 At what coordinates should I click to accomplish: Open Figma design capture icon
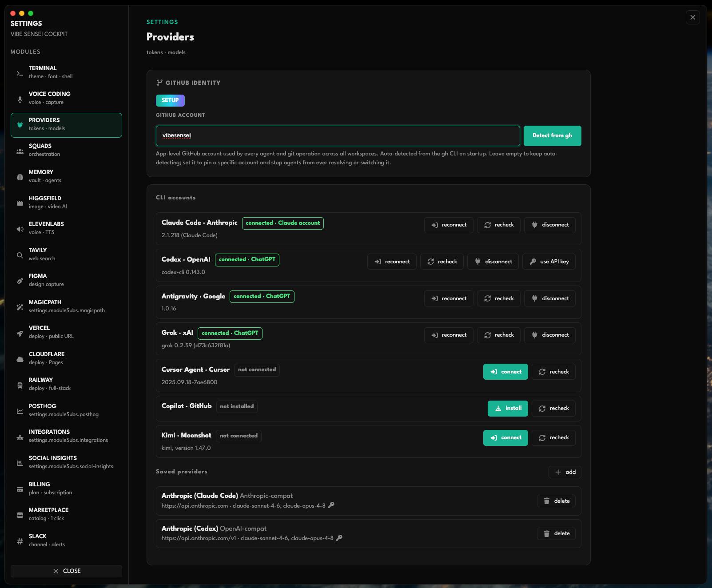pos(20,281)
